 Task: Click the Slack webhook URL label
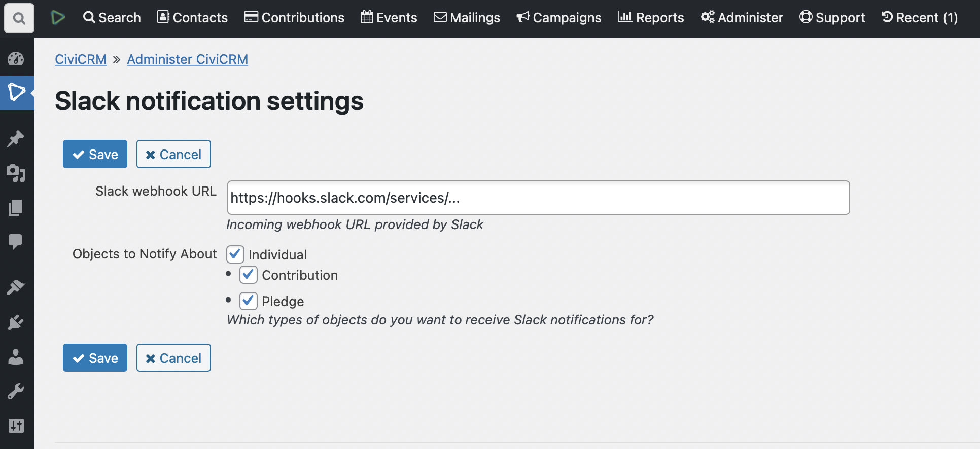pyautogui.click(x=156, y=191)
